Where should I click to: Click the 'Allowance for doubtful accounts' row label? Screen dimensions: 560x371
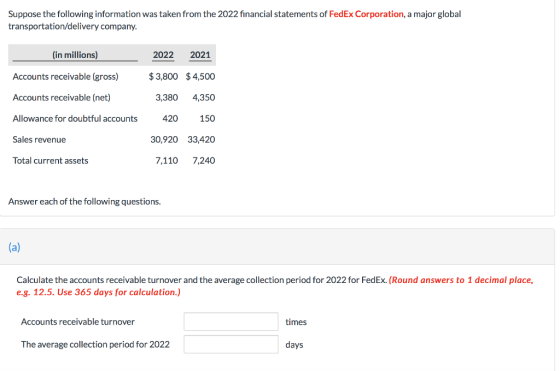click(75, 119)
